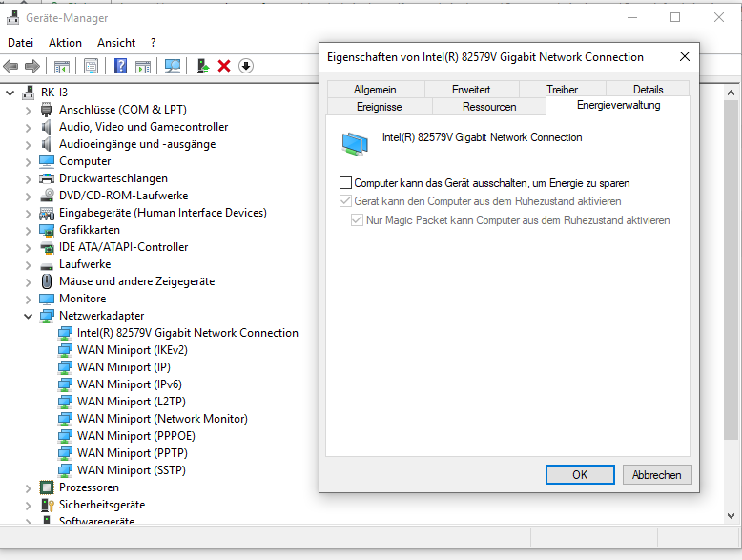Click the Audio, Video und Gamecontroller speaker icon
742x560 pixels.
pos(47,127)
